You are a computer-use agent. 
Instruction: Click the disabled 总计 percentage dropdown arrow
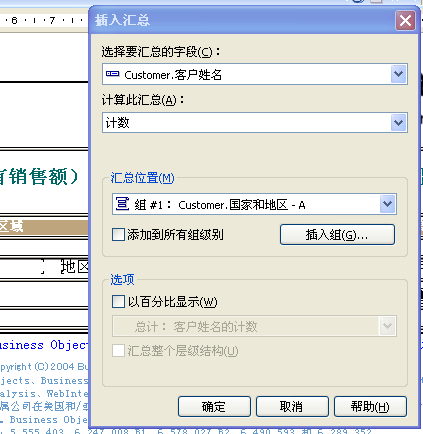pyautogui.click(x=387, y=326)
